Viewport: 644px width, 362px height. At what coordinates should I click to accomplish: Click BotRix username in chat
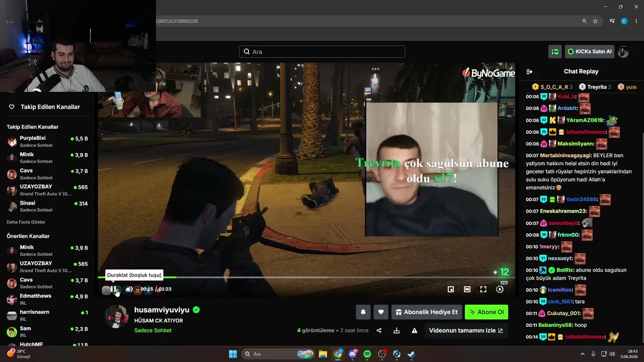(565, 270)
